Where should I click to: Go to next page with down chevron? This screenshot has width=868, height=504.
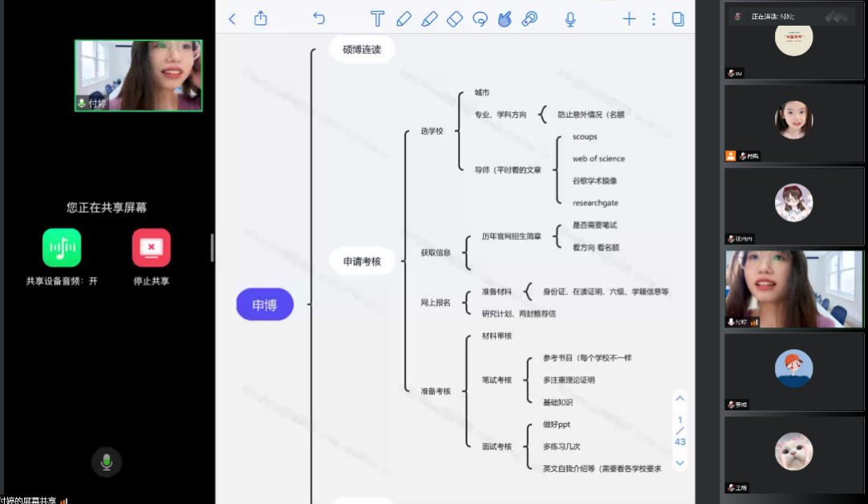680,463
